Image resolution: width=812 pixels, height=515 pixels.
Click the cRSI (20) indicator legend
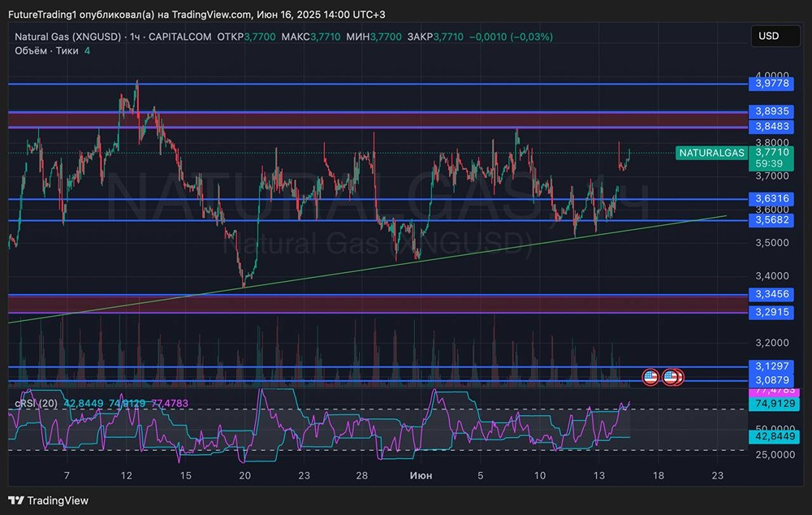pyautogui.click(x=36, y=403)
